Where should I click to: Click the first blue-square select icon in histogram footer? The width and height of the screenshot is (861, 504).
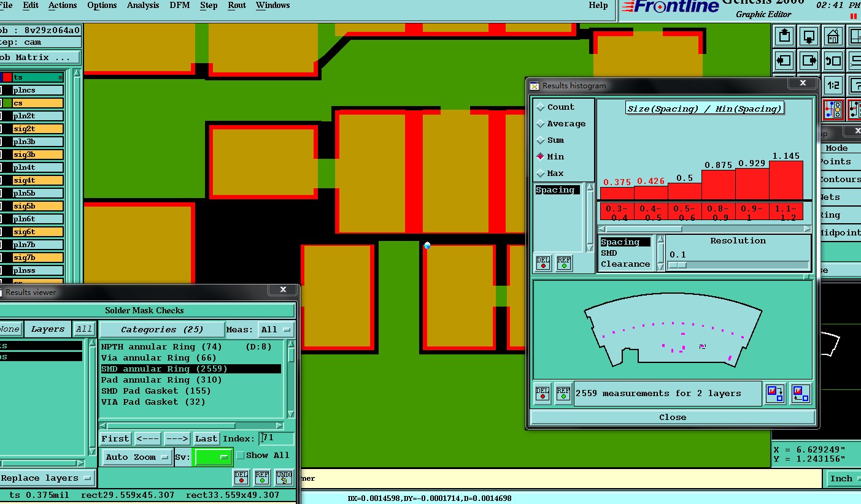click(775, 393)
